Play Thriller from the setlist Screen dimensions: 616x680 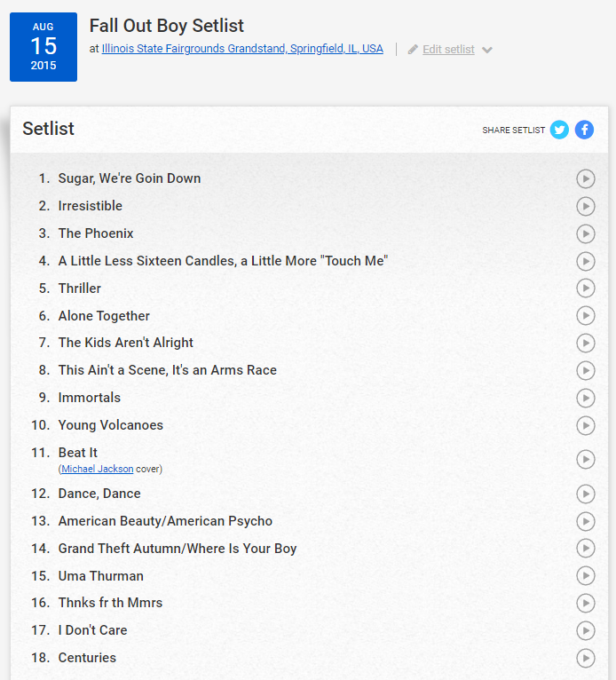click(586, 288)
